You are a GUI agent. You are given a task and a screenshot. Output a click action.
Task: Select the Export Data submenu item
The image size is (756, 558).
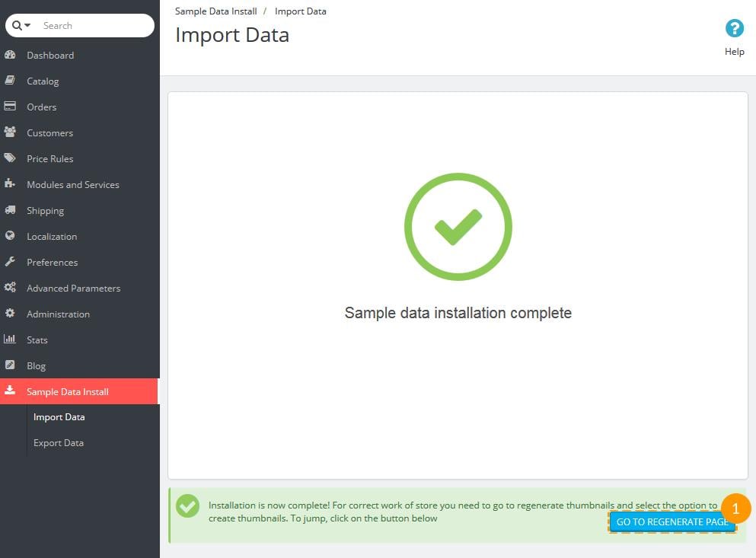(59, 443)
